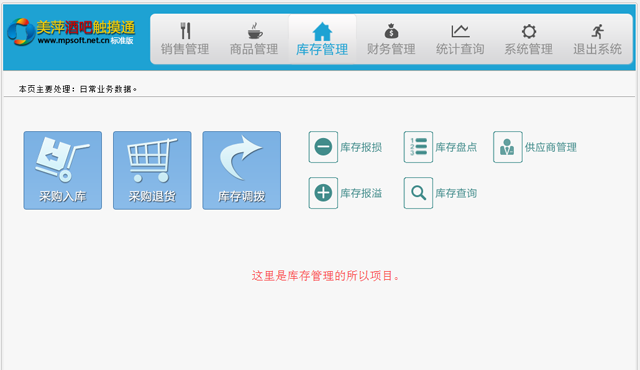
Task: Click the plus icon for 库存报溢
Action: click(x=323, y=193)
